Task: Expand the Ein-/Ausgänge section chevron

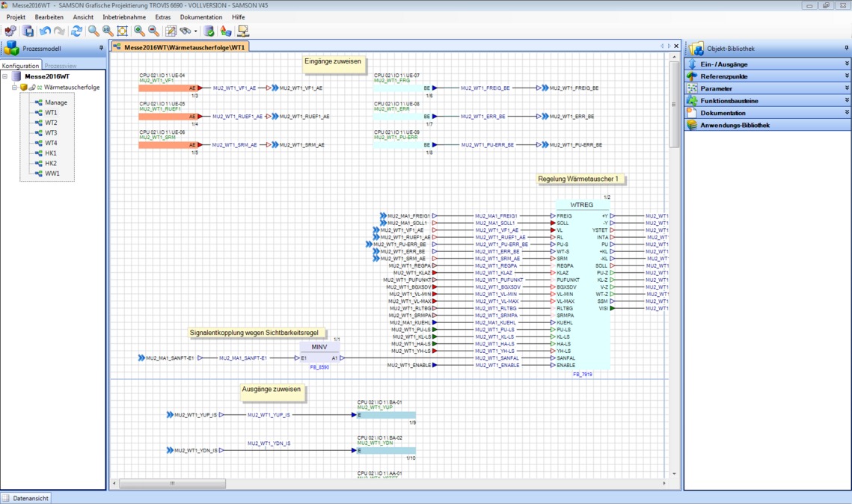Action: click(845, 64)
